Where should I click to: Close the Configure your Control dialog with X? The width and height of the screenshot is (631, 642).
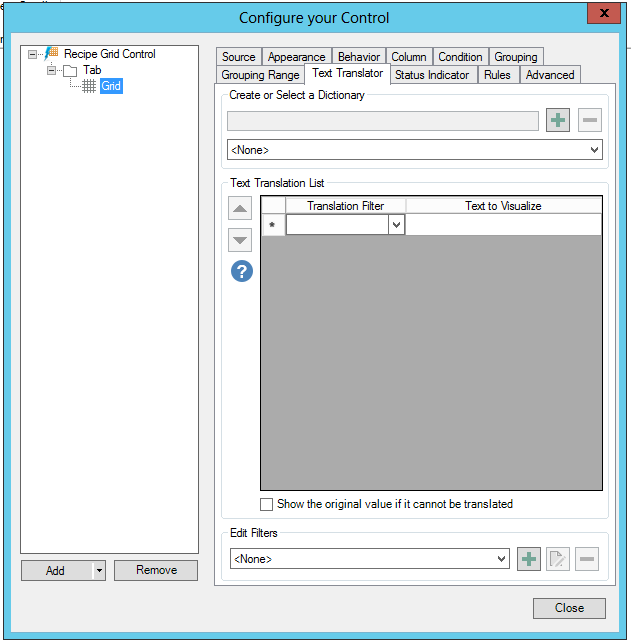604,13
